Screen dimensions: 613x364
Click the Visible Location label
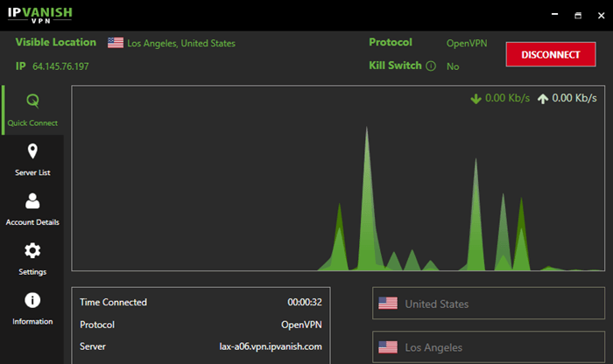pos(55,42)
